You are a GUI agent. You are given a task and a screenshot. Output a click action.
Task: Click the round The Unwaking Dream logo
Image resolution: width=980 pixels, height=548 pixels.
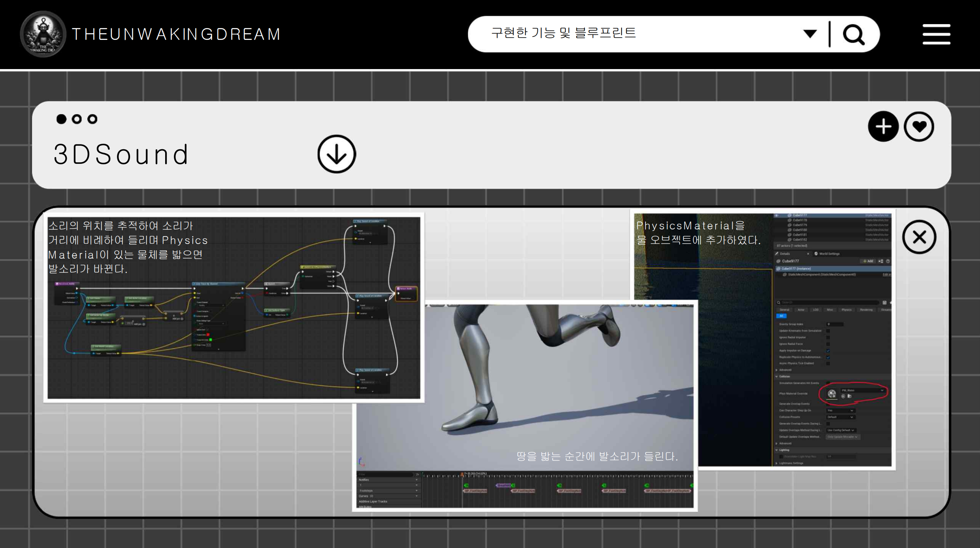point(43,34)
